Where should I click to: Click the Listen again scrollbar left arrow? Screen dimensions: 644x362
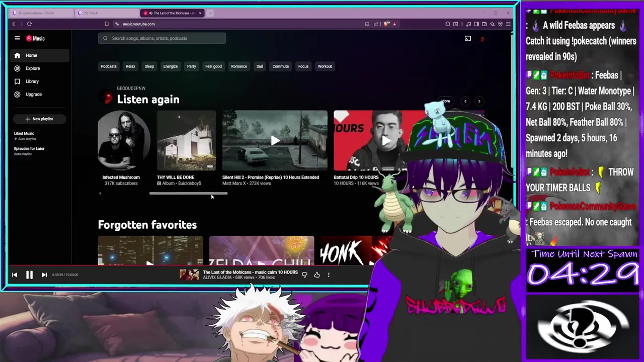[100, 193]
